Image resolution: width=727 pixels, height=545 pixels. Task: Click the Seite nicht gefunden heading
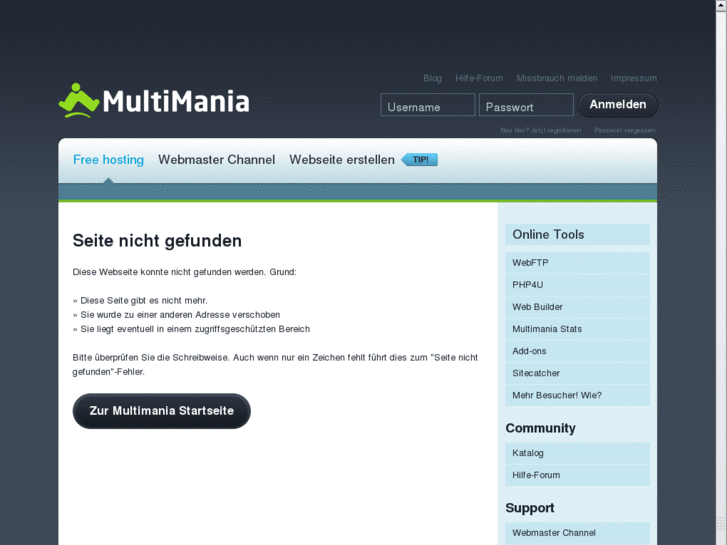[x=157, y=241]
